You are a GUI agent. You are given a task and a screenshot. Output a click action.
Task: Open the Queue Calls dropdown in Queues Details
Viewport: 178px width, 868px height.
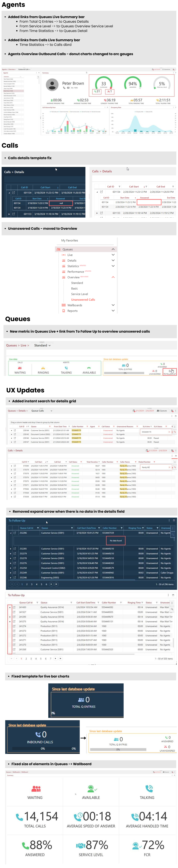click(x=42, y=411)
